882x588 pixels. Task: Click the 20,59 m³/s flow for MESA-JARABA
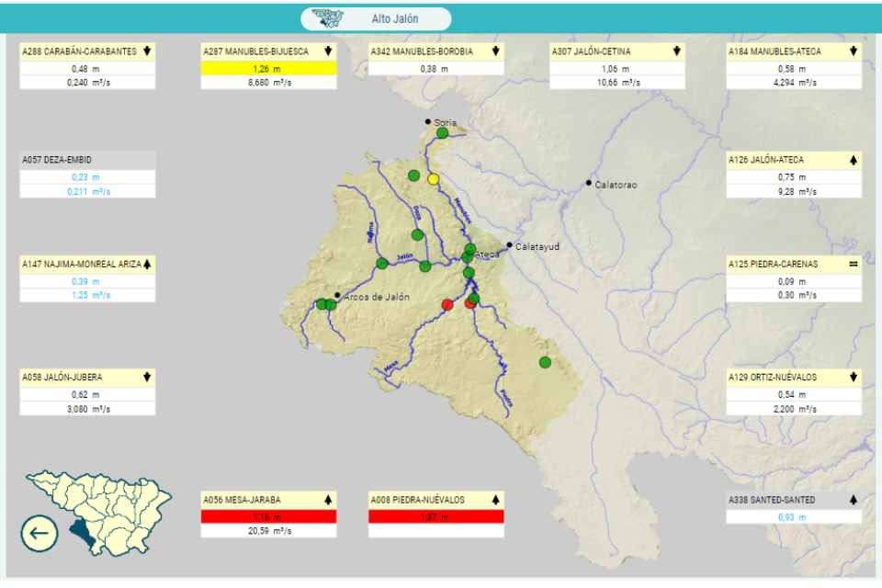[269, 531]
